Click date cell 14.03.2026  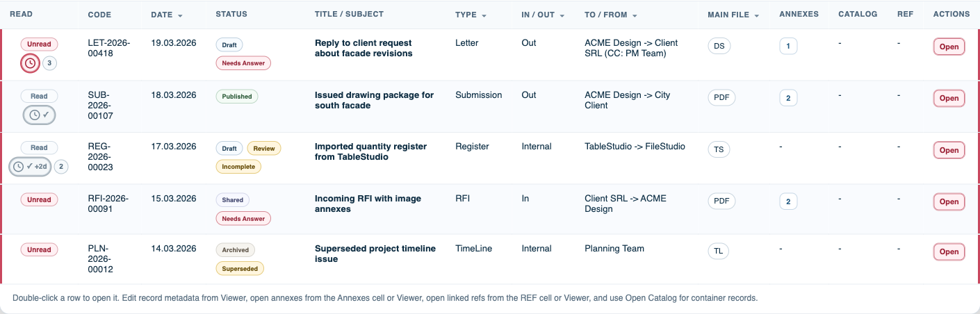point(174,249)
